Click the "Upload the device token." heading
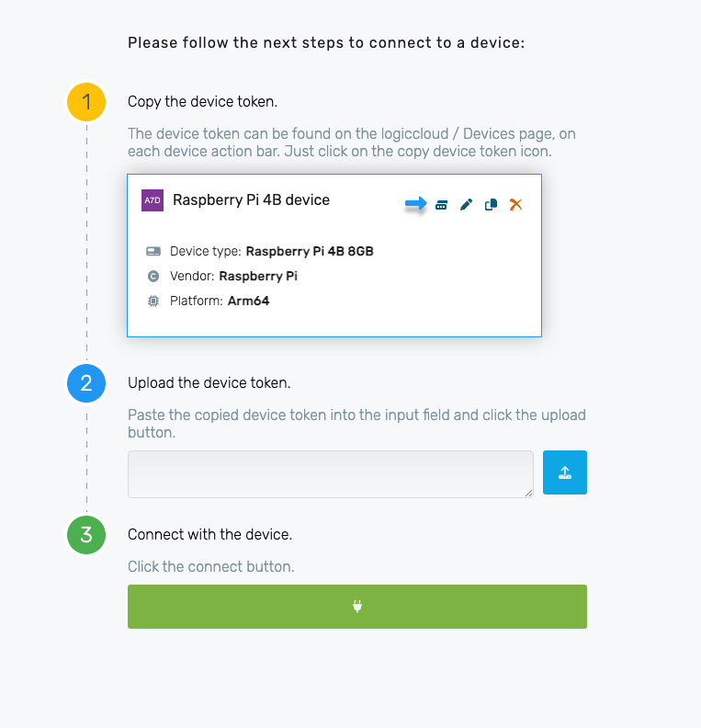Screen dimensions: 701x728 (209, 382)
